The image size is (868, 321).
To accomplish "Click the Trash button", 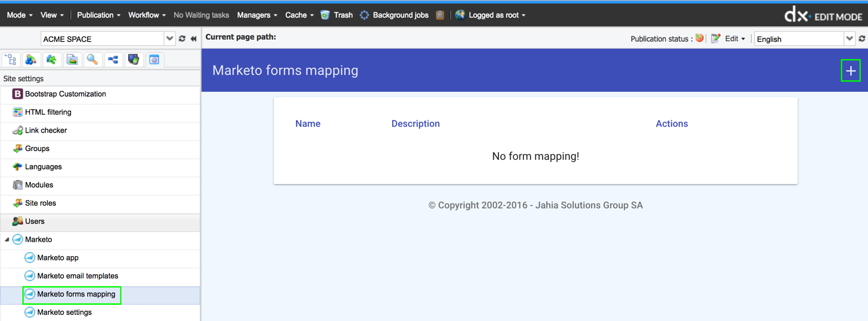I will (337, 15).
